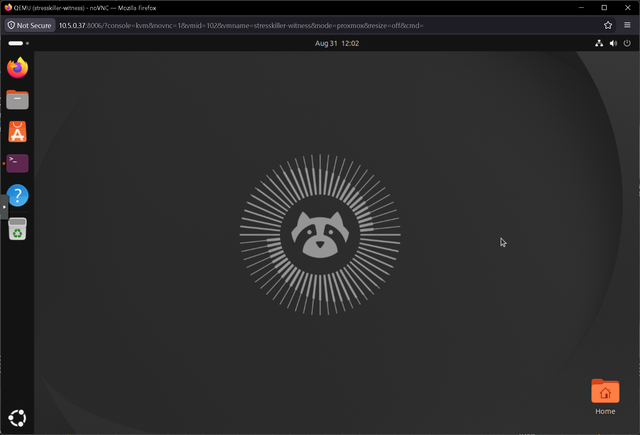Close the Firefox noVNC window
640x435 pixels.
[628, 7]
